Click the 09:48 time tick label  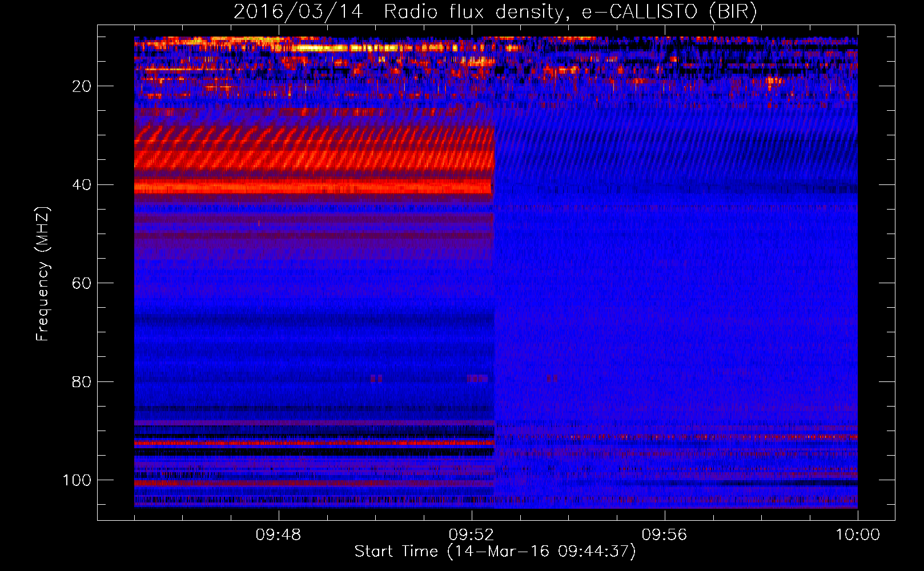pos(278,535)
